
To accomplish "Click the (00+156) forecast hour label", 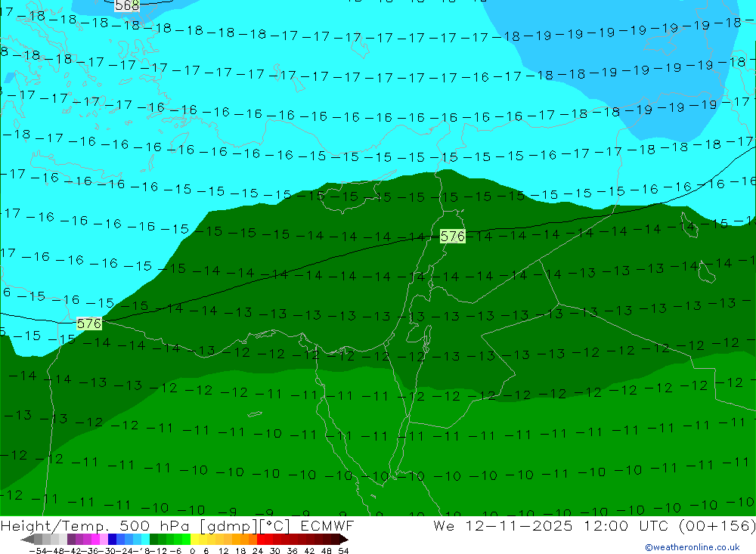I will pyautogui.click(x=717, y=526).
